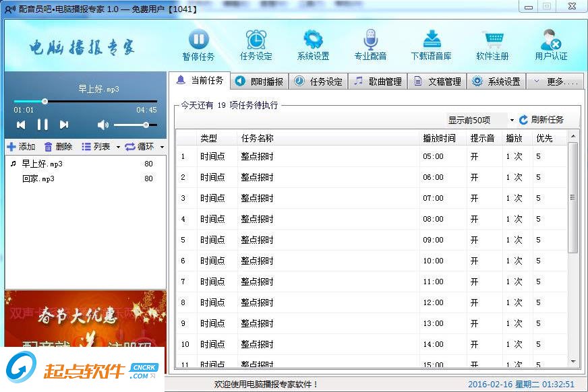588x392 pixels.
Task: Sort by the 提示音 column header
Action: 485,138
